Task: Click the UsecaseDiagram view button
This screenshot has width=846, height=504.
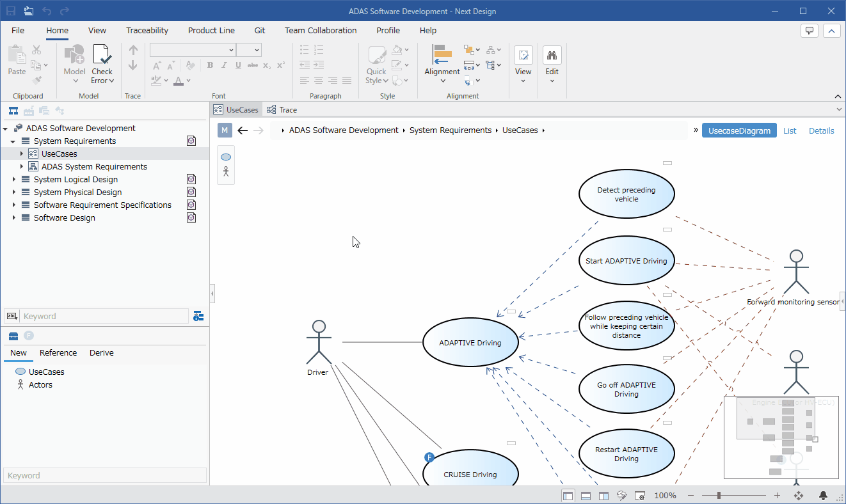Action: tap(739, 130)
